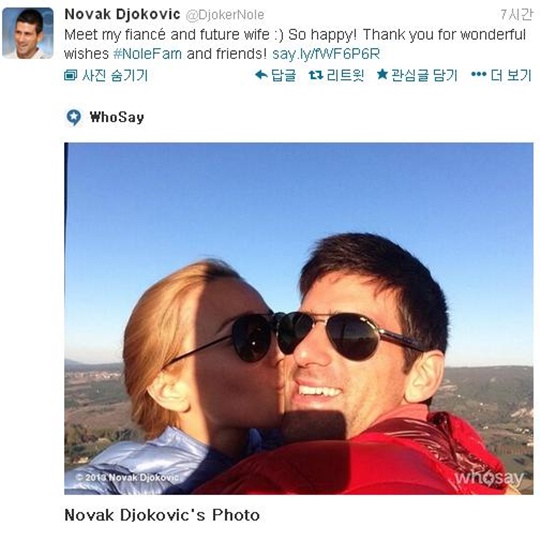540x541 pixels.
Task: Open Novak Djokovic's profile avatar
Action: click(x=28, y=33)
